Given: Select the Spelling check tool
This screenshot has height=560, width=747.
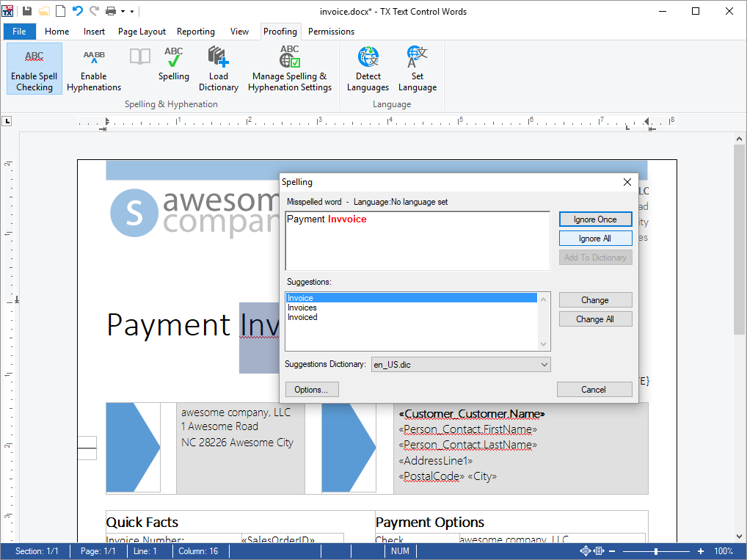Looking at the screenshot, I should pyautogui.click(x=174, y=68).
